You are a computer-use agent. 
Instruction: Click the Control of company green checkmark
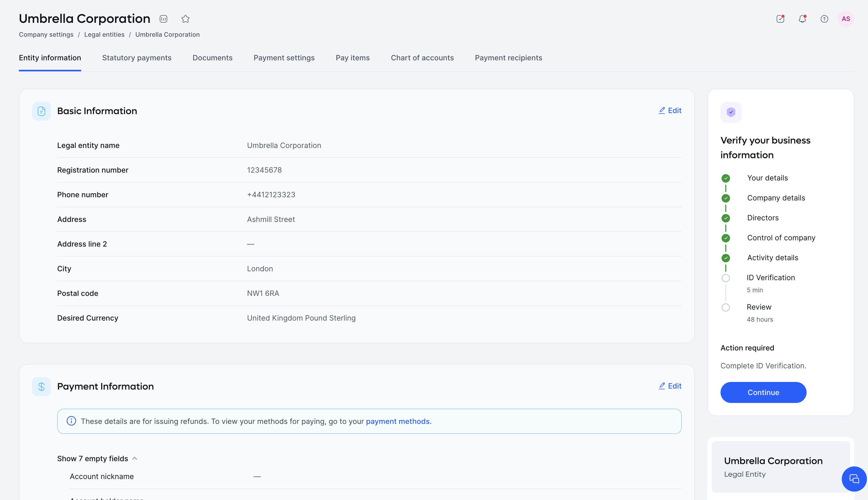(x=726, y=238)
